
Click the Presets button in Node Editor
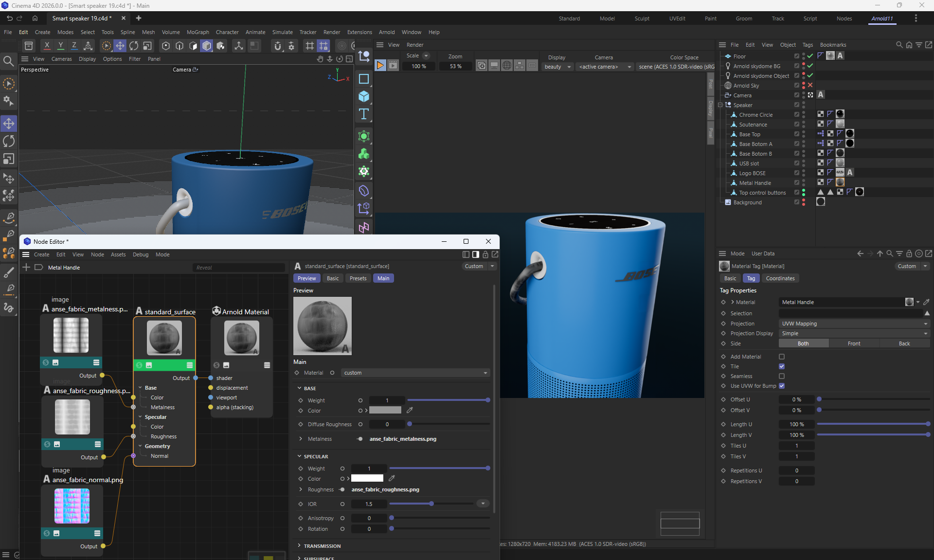pos(358,278)
